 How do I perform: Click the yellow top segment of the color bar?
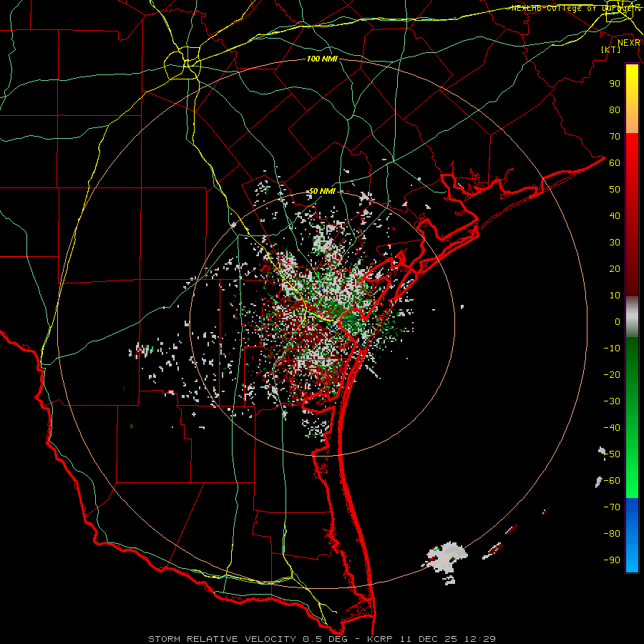tap(632, 99)
